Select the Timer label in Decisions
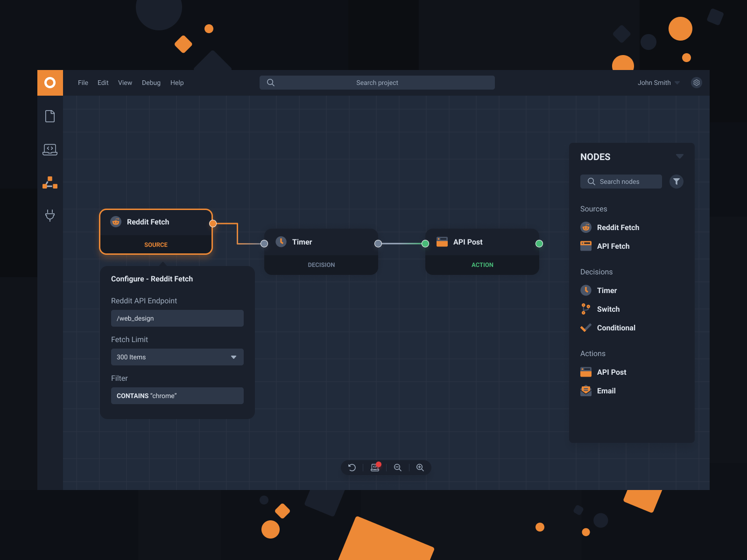Viewport: 747px width, 560px height. [607, 290]
